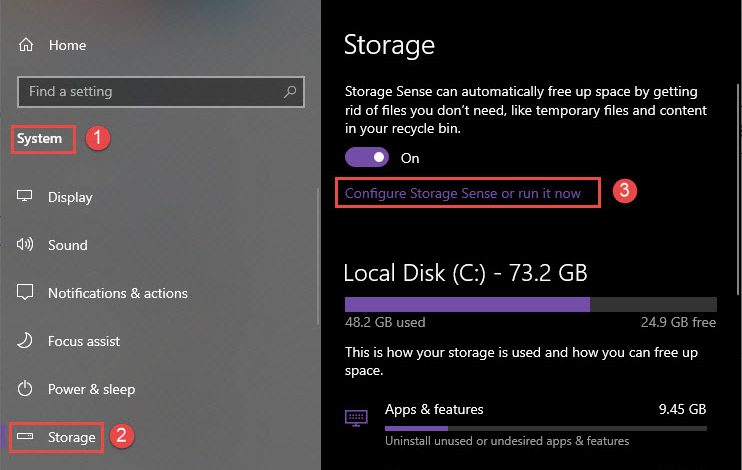The image size is (742, 470).
Task: Click the Power & sleep icon
Action: pos(25,389)
